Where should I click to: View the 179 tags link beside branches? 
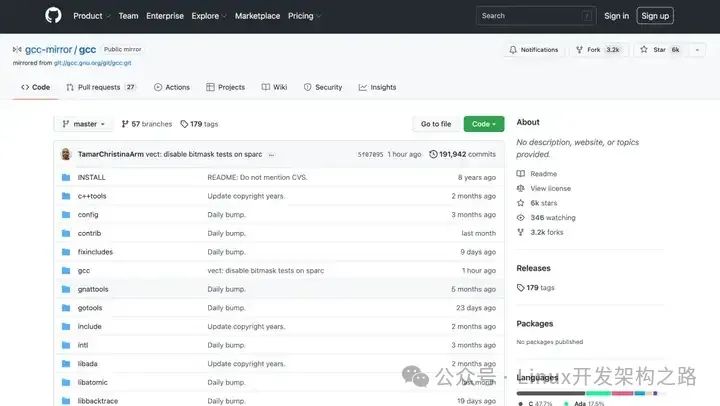(199, 124)
